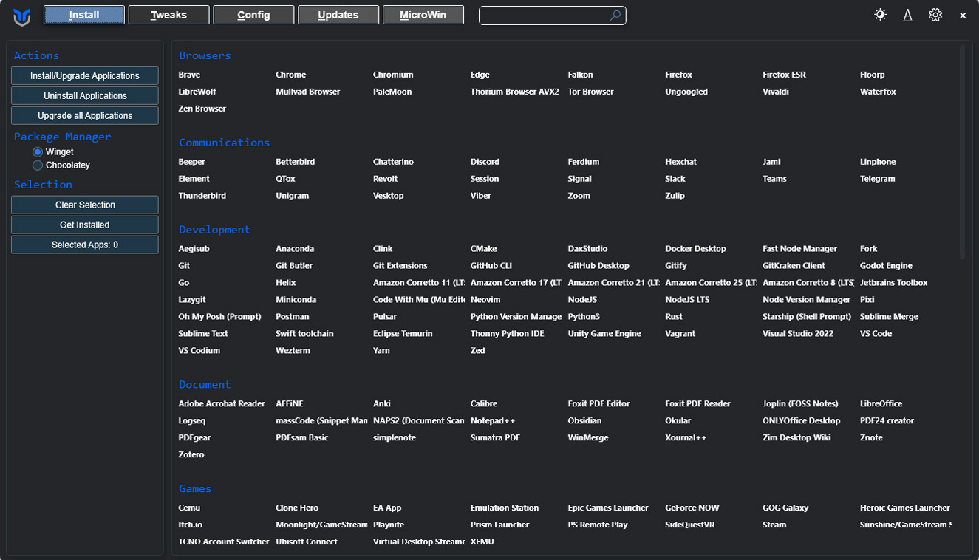Select Unity Game Engine entry

pyautogui.click(x=604, y=334)
